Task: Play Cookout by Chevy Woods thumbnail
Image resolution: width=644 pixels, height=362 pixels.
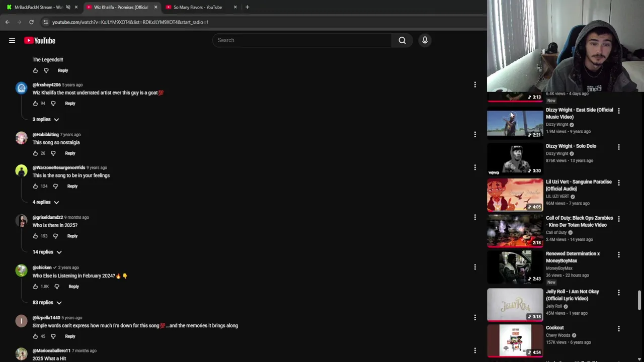Action: click(515, 341)
